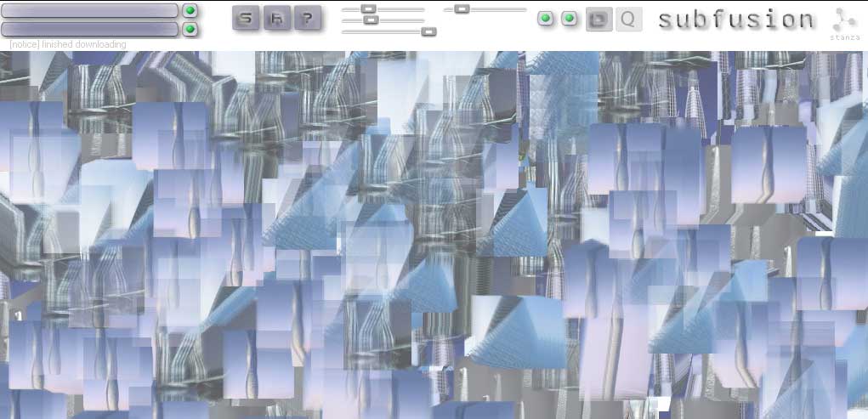Click the stanza molecule logo
The width and height of the screenshot is (868, 419).
click(x=843, y=19)
